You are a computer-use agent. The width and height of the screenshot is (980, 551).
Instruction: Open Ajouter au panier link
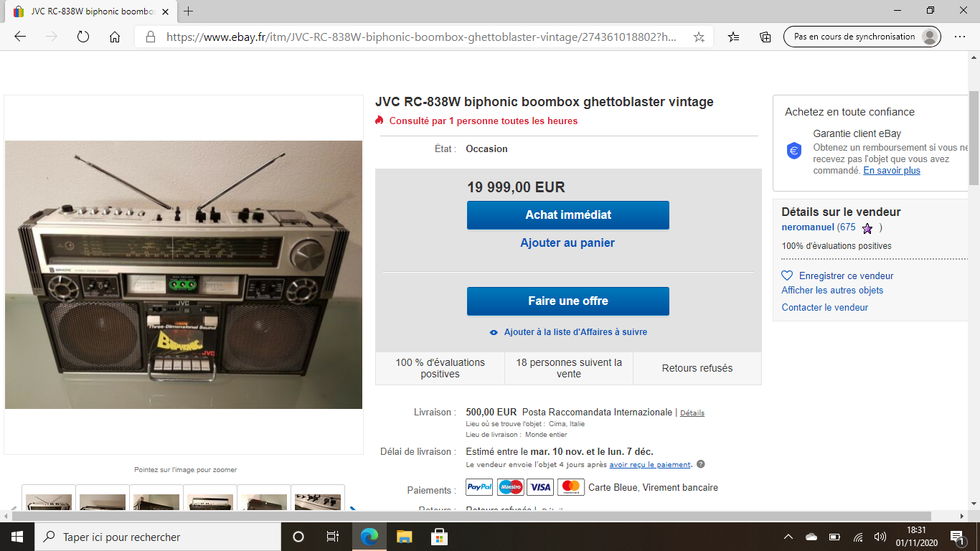point(567,242)
